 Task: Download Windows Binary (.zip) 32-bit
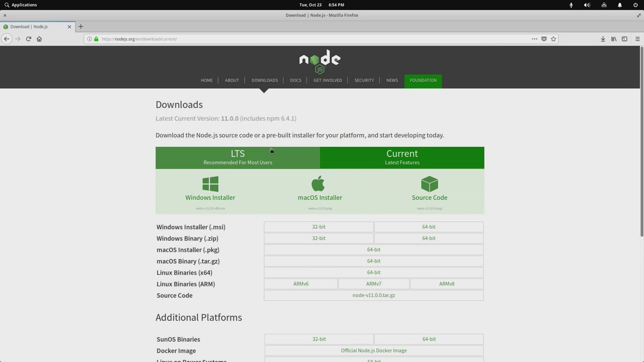click(318, 238)
